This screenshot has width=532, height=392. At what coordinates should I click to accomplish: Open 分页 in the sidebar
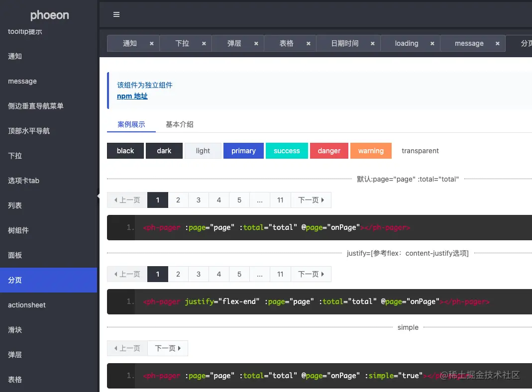point(48,280)
